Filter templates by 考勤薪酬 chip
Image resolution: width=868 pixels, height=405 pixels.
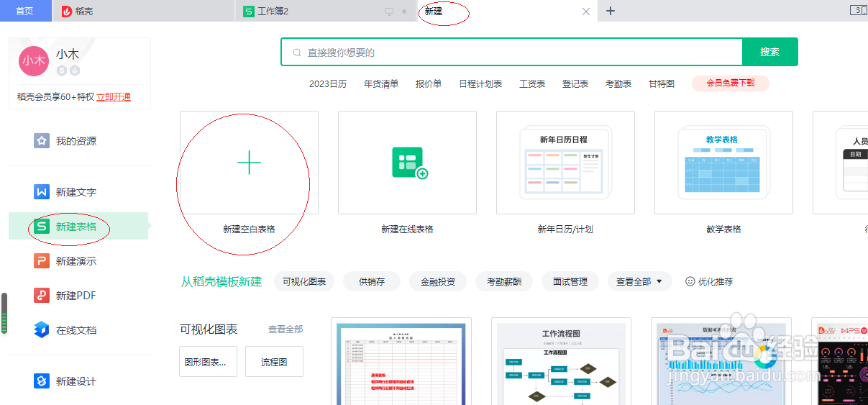pyautogui.click(x=504, y=281)
